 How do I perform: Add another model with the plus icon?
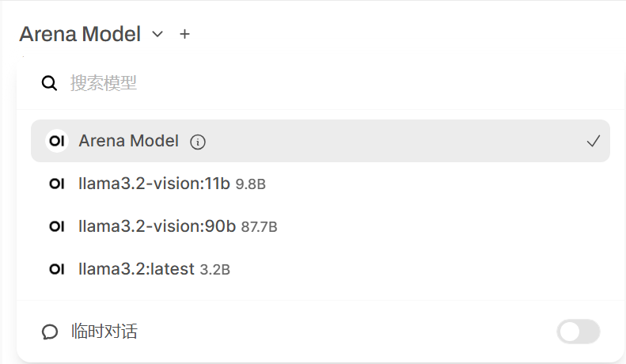(x=184, y=34)
